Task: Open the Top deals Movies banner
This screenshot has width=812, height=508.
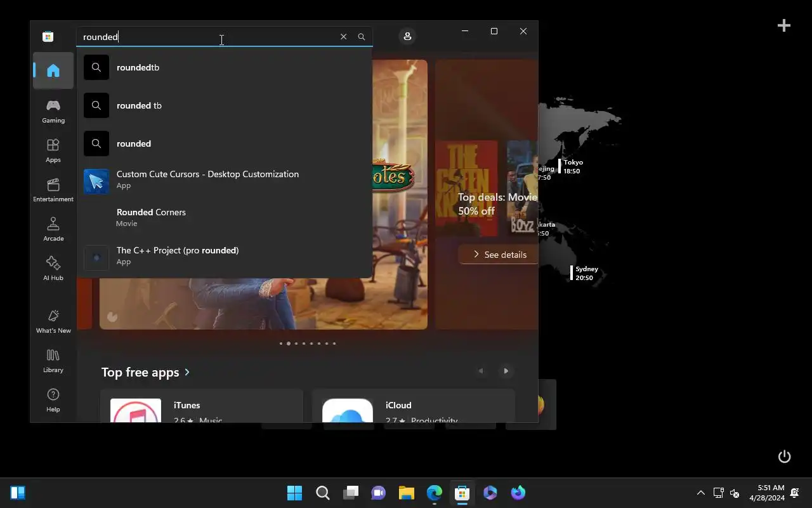Action: pos(487,194)
